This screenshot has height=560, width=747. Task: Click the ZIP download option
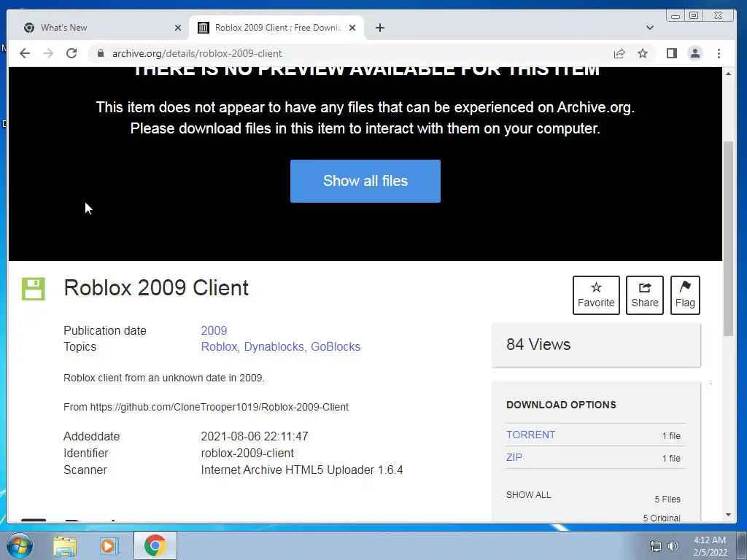(514, 457)
